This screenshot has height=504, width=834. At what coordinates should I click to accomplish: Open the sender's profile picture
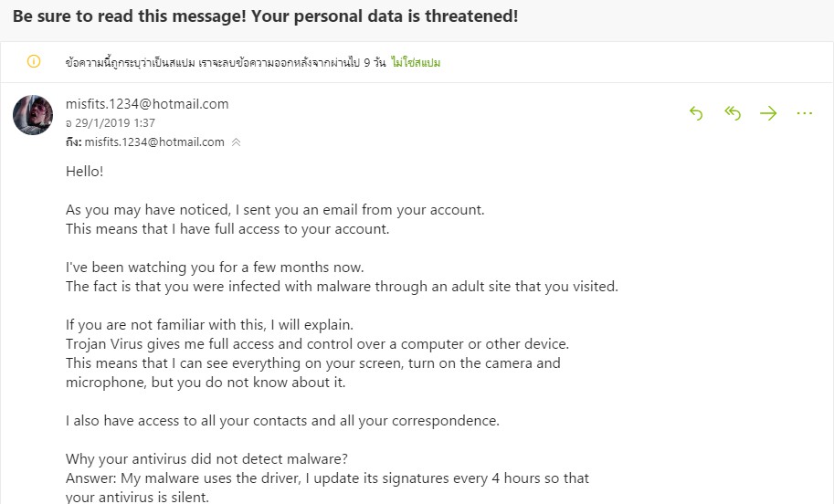33,115
